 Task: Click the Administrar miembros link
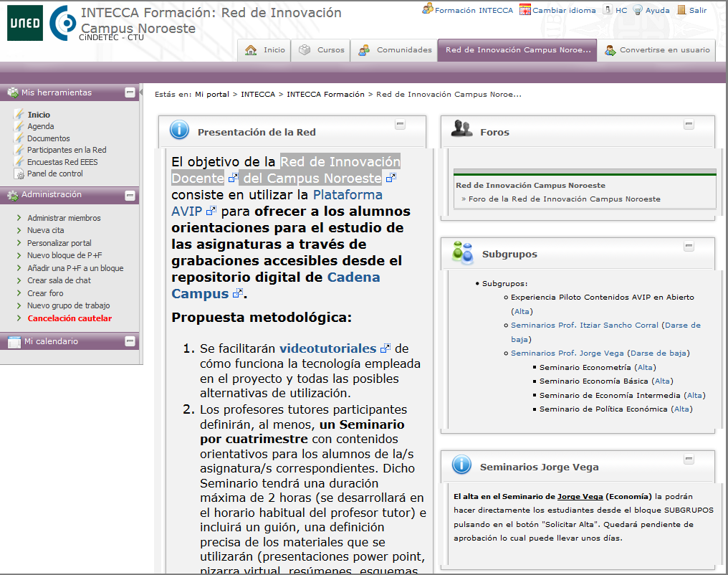click(64, 218)
